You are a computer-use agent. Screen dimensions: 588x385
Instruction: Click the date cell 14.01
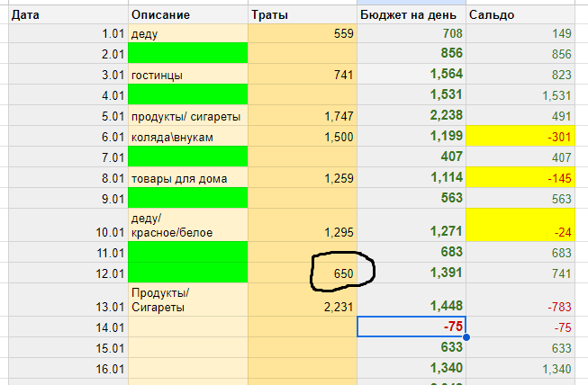pyautogui.click(x=68, y=327)
